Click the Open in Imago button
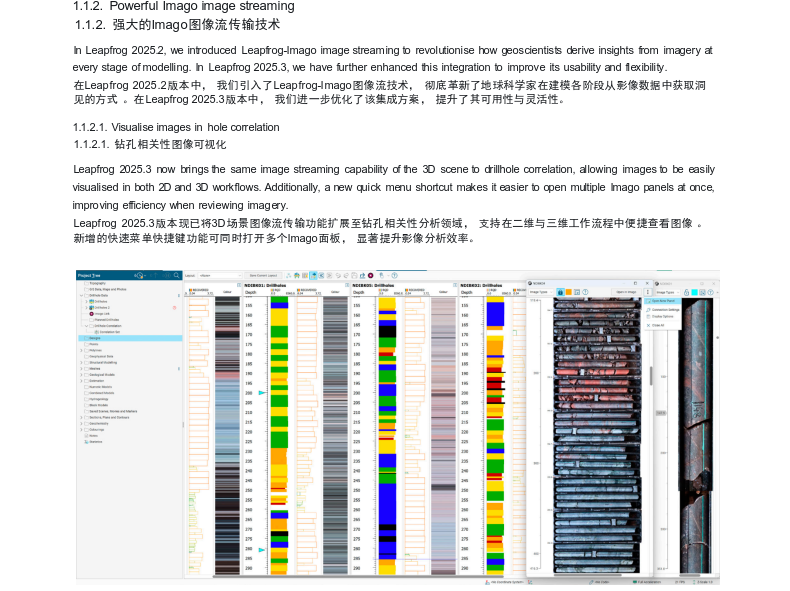790x591 pixels. click(626, 292)
